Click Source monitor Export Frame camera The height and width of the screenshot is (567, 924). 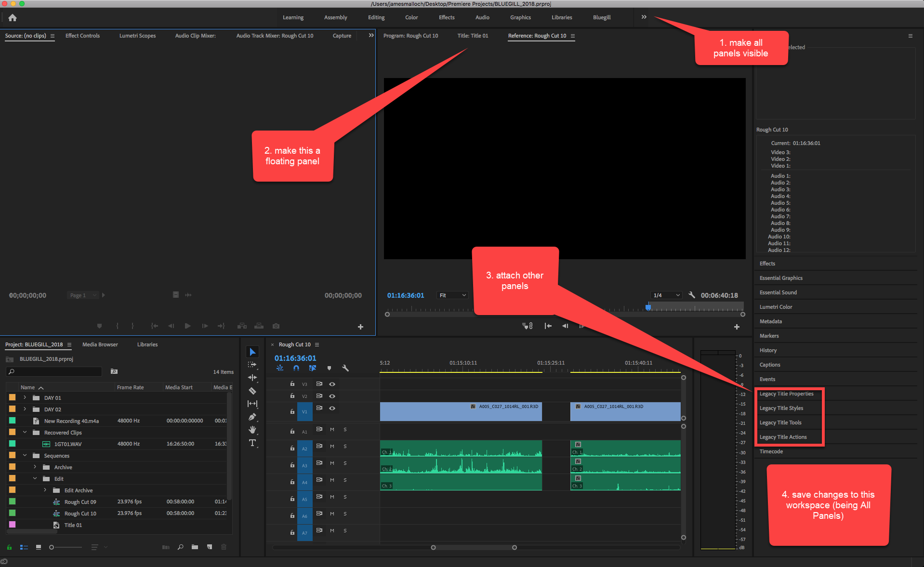tap(276, 326)
